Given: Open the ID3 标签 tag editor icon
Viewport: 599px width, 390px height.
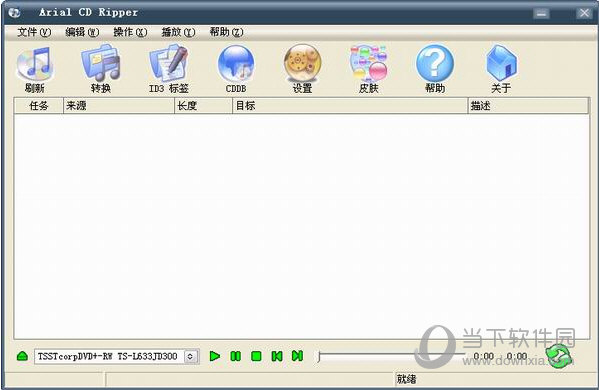Looking at the screenshot, I should click(x=168, y=63).
